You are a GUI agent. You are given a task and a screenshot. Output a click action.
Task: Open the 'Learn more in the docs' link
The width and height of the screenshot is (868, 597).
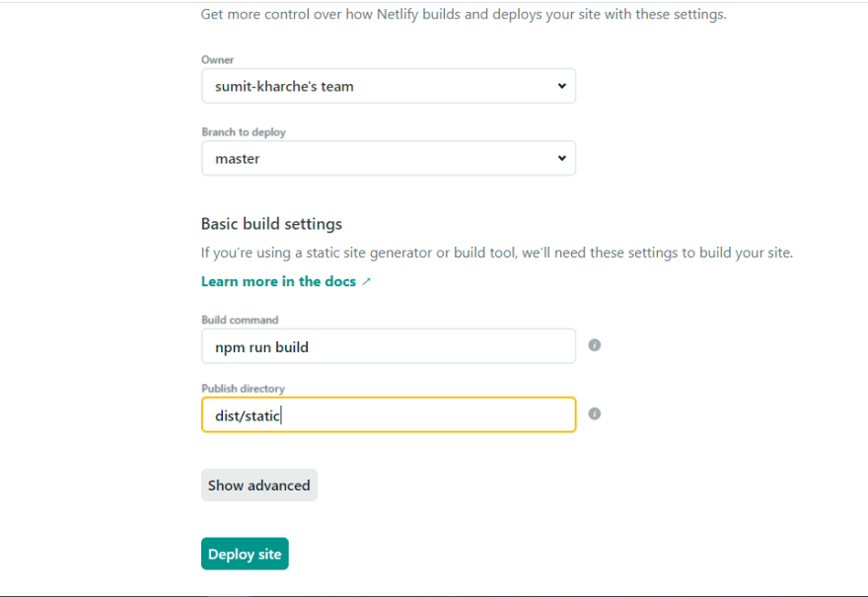point(278,281)
